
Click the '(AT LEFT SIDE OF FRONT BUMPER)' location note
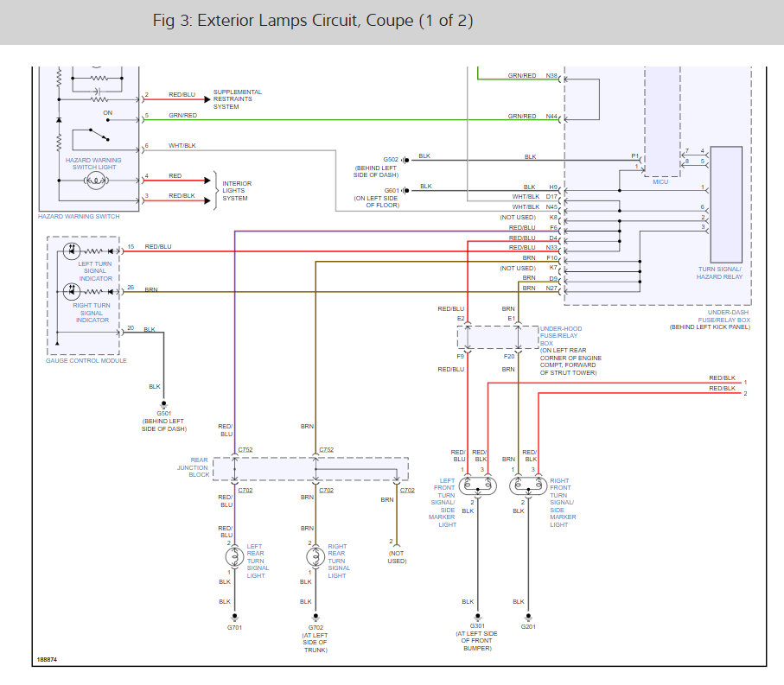pyautogui.click(x=477, y=641)
